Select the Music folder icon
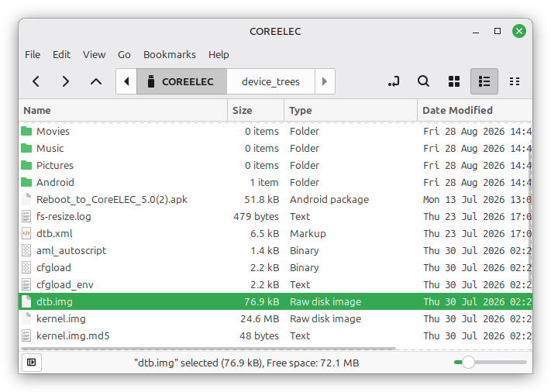Viewport: 551px width, 392px height. click(x=26, y=148)
